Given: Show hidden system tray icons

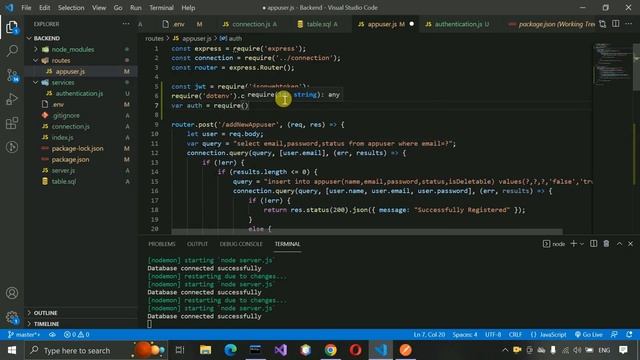Looking at the screenshot, I should [x=505, y=350].
